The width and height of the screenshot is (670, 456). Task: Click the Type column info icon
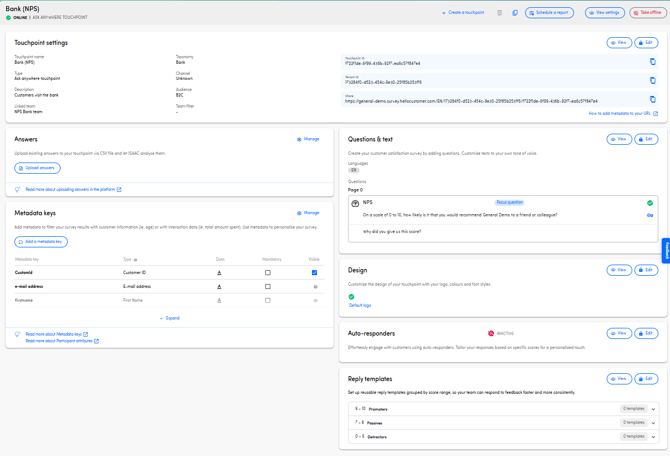(135, 260)
